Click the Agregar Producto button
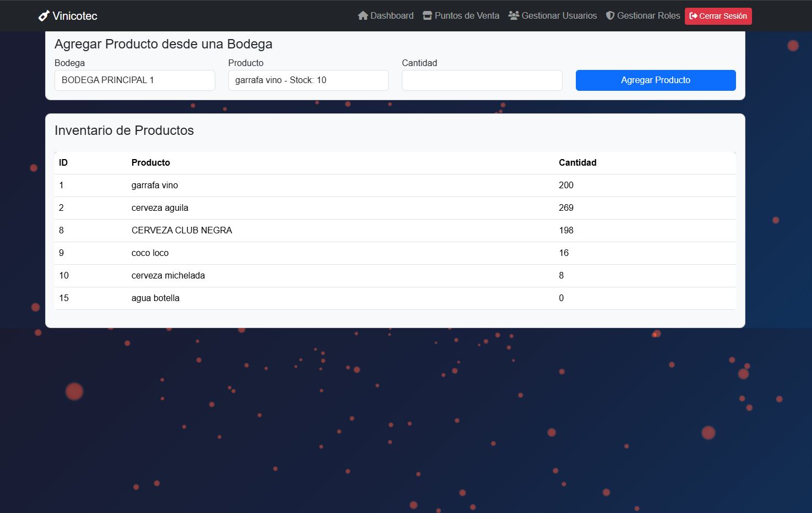This screenshot has width=812, height=513. tap(656, 80)
